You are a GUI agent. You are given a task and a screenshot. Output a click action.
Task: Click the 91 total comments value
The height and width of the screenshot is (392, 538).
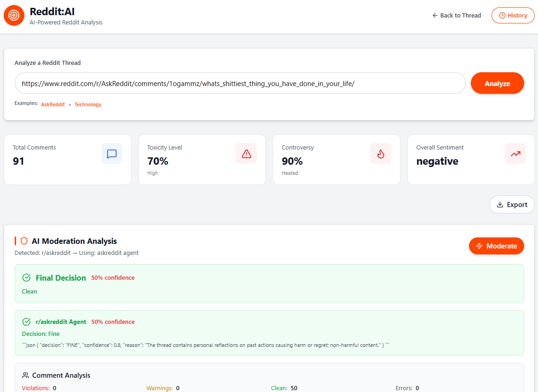click(x=18, y=161)
